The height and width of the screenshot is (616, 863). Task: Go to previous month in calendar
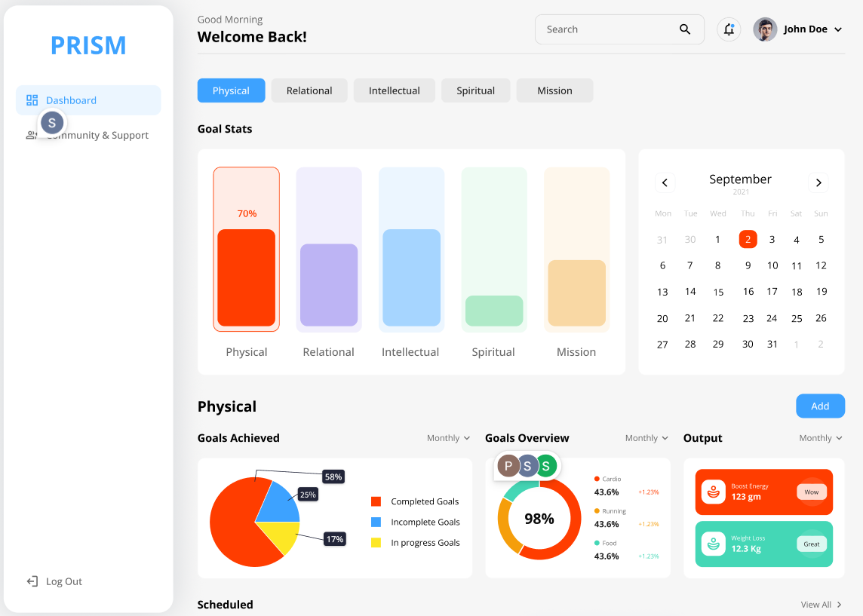(x=665, y=182)
